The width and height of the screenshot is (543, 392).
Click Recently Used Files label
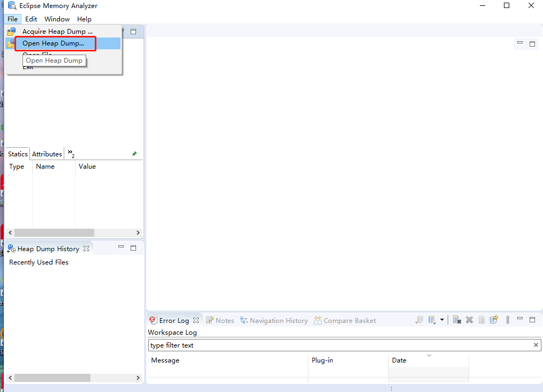pyautogui.click(x=39, y=262)
